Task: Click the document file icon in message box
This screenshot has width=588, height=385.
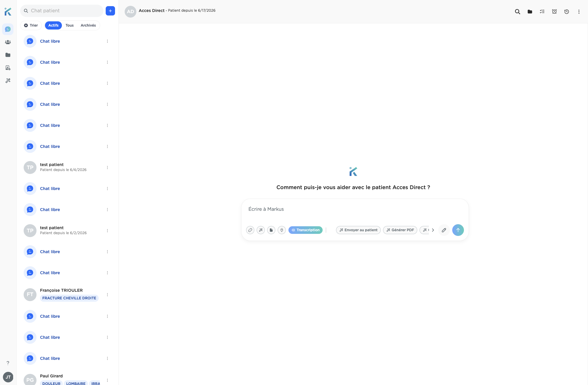Action: click(271, 230)
